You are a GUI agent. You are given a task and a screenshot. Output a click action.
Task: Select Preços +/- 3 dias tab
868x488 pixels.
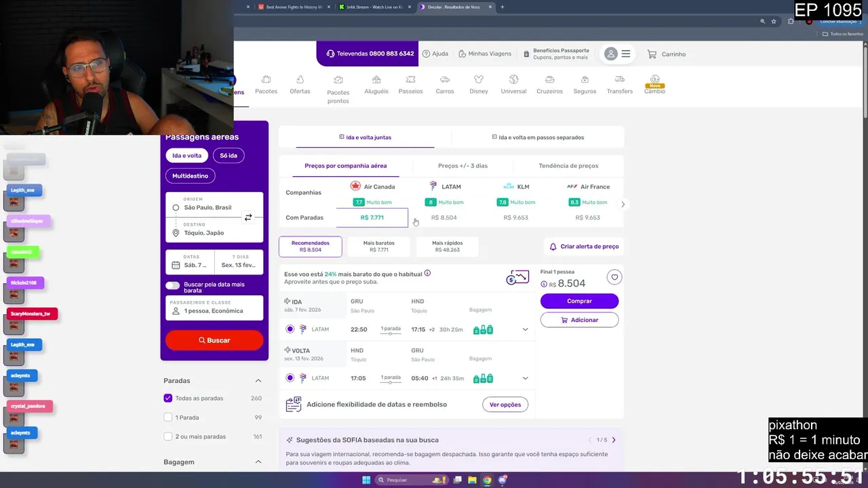point(462,166)
